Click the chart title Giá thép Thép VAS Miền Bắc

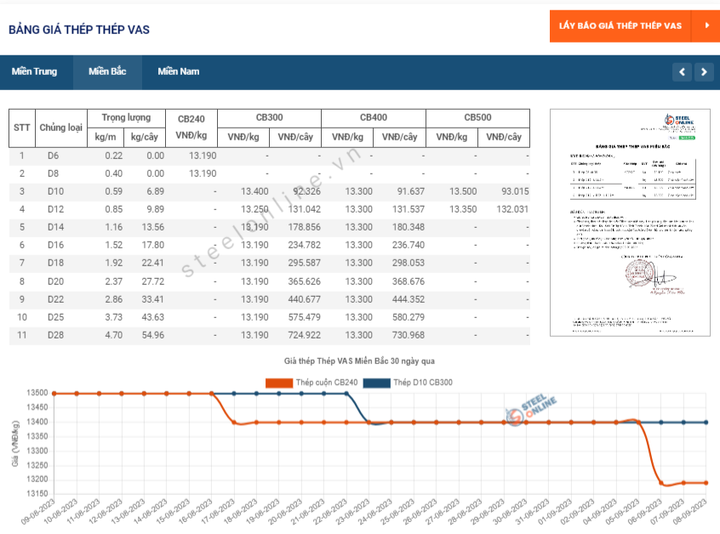(359, 361)
